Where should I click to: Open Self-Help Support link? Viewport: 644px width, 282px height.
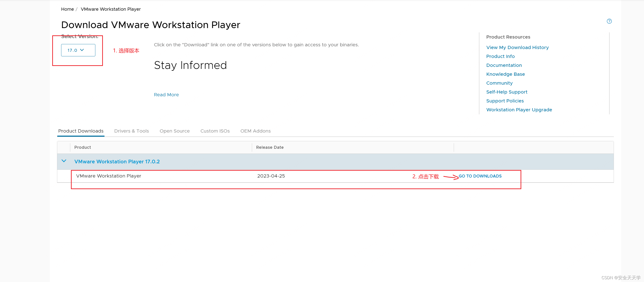click(x=506, y=92)
